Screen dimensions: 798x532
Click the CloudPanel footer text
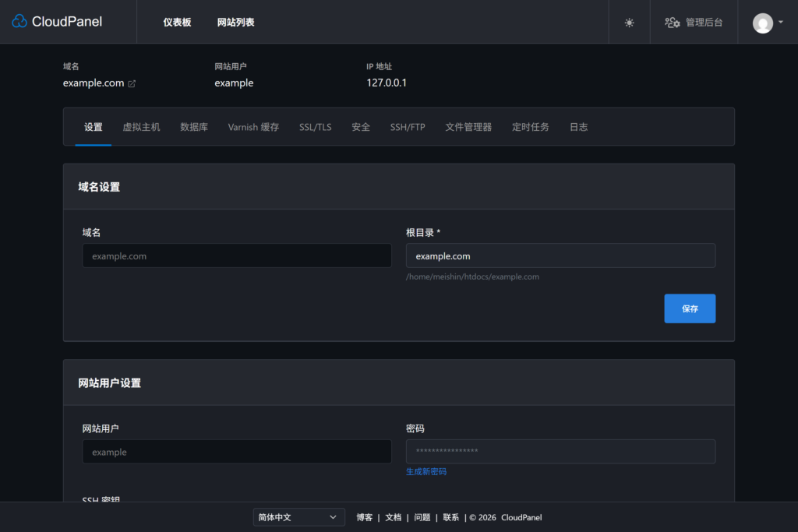(x=521, y=517)
